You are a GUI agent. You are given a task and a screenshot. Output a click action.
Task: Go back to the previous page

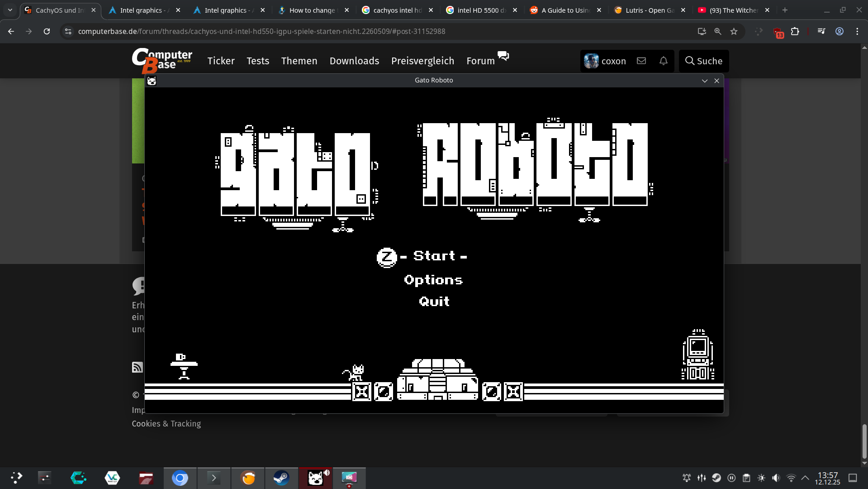11,31
